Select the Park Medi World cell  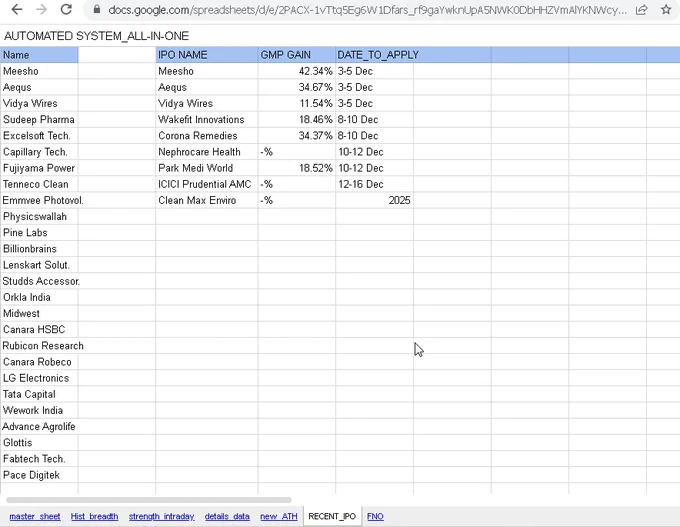pyautogui.click(x=207, y=168)
